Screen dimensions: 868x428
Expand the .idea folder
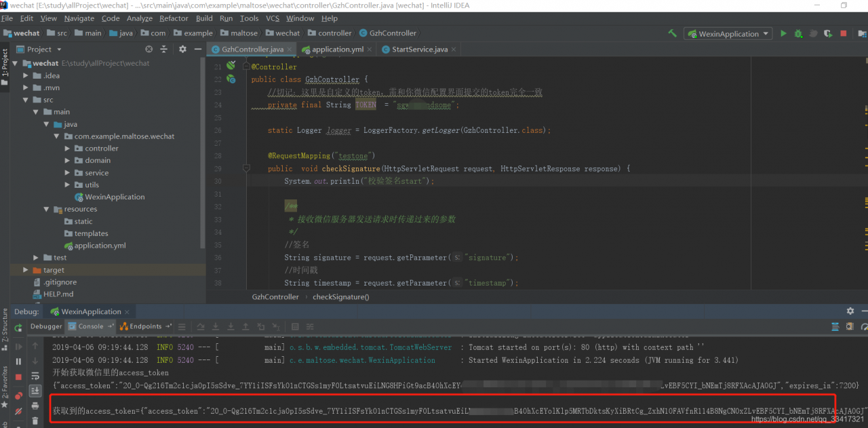tap(26, 75)
